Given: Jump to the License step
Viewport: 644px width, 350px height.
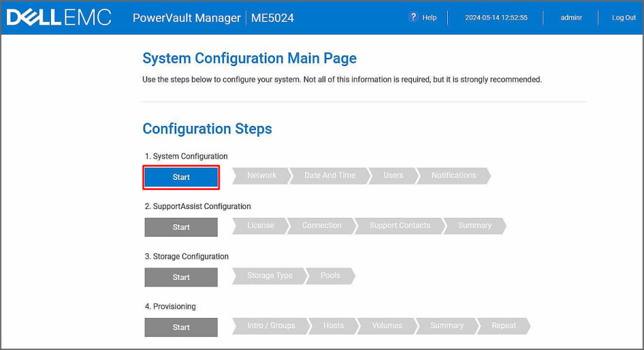Looking at the screenshot, I should click(x=260, y=225).
